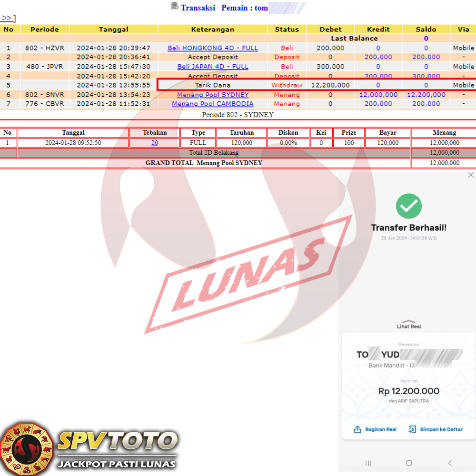The height and width of the screenshot is (476, 476).
Task: Open Menang Pool SYDNEY link
Action: tap(213, 95)
